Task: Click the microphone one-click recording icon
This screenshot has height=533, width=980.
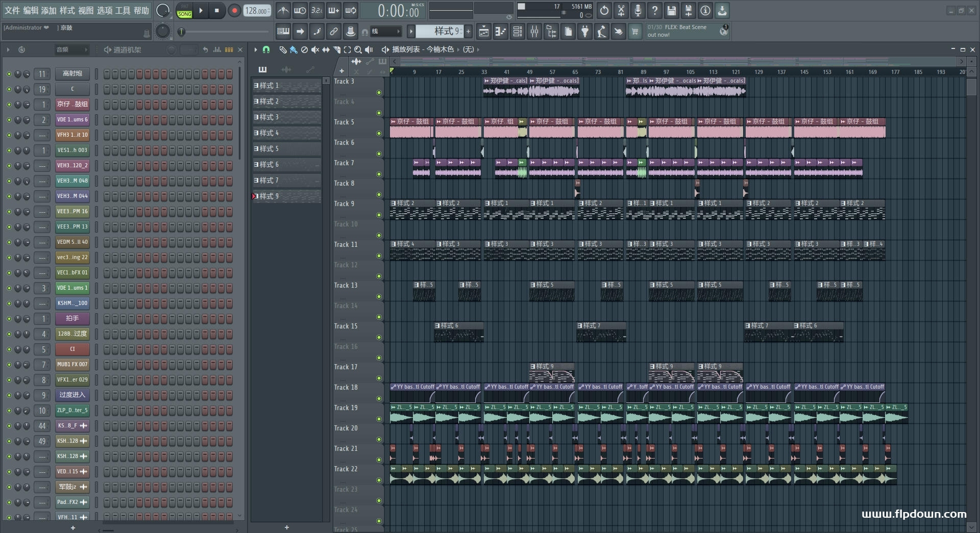Action: (x=638, y=11)
